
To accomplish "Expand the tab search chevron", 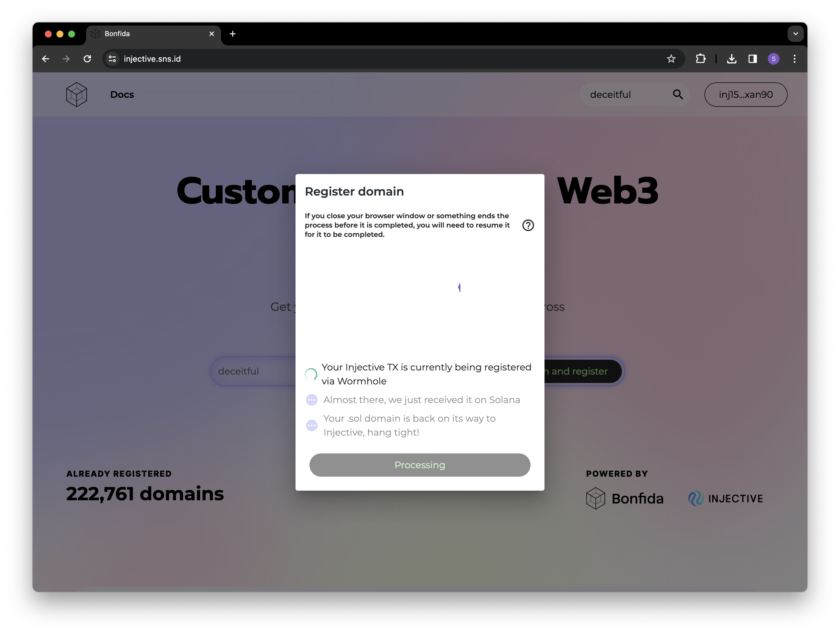I will click(x=795, y=34).
